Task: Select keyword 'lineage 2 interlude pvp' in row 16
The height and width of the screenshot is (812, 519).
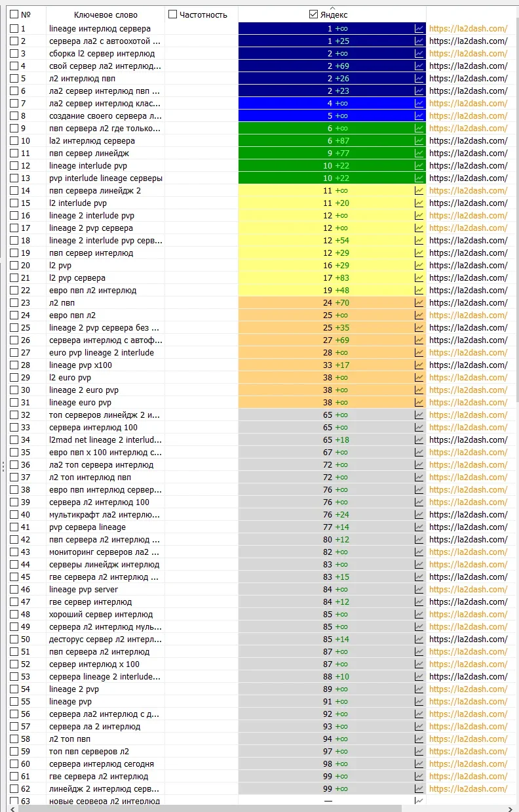Action: (92, 215)
